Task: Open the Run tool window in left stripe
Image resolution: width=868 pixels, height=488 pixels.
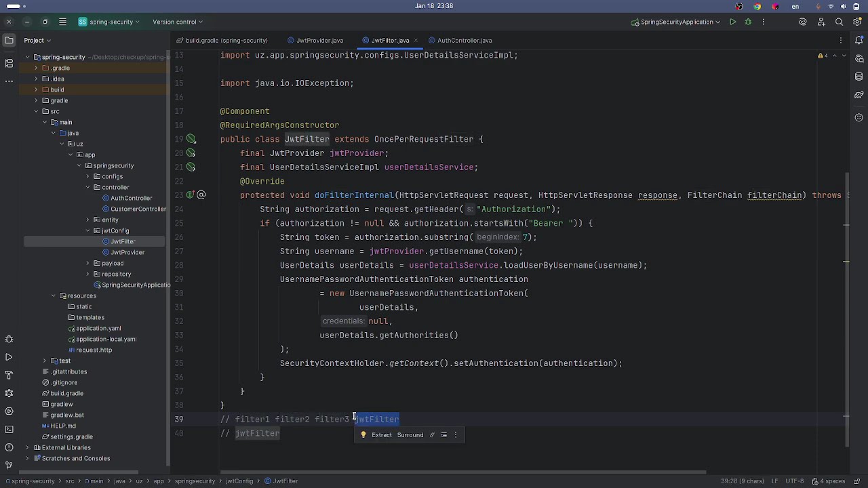Action: 9,357
